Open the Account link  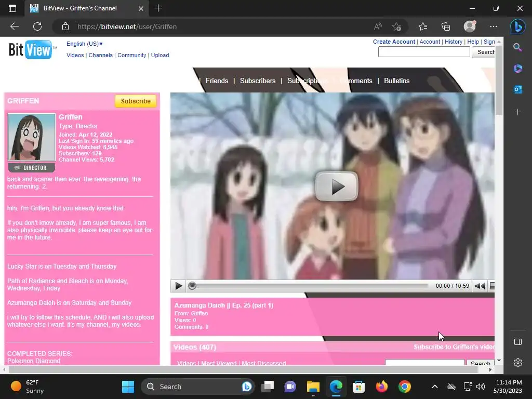(x=430, y=42)
